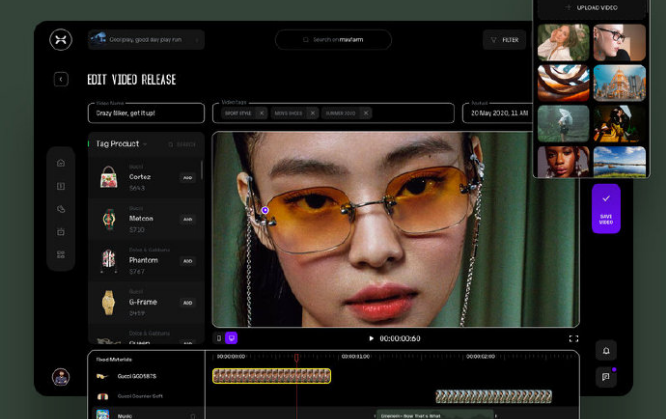Expand the Tag Product dropdown
The height and width of the screenshot is (419, 666).
click(145, 144)
